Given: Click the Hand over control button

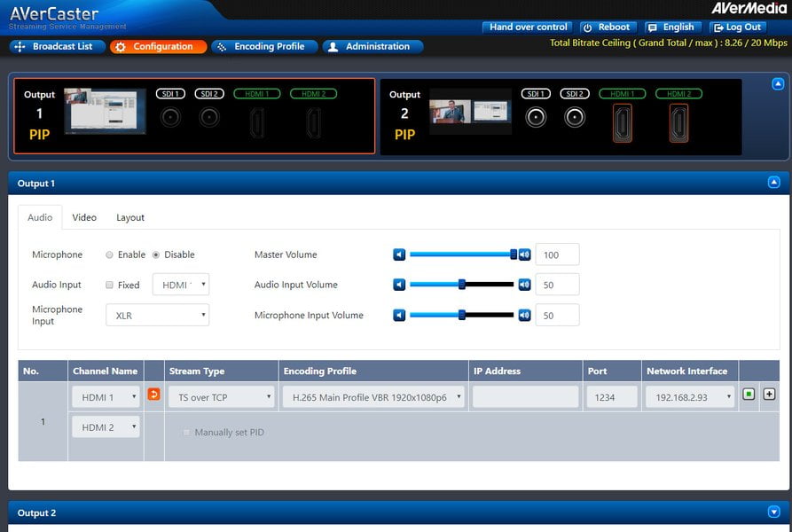Looking at the screenshot, I should 528,27.
